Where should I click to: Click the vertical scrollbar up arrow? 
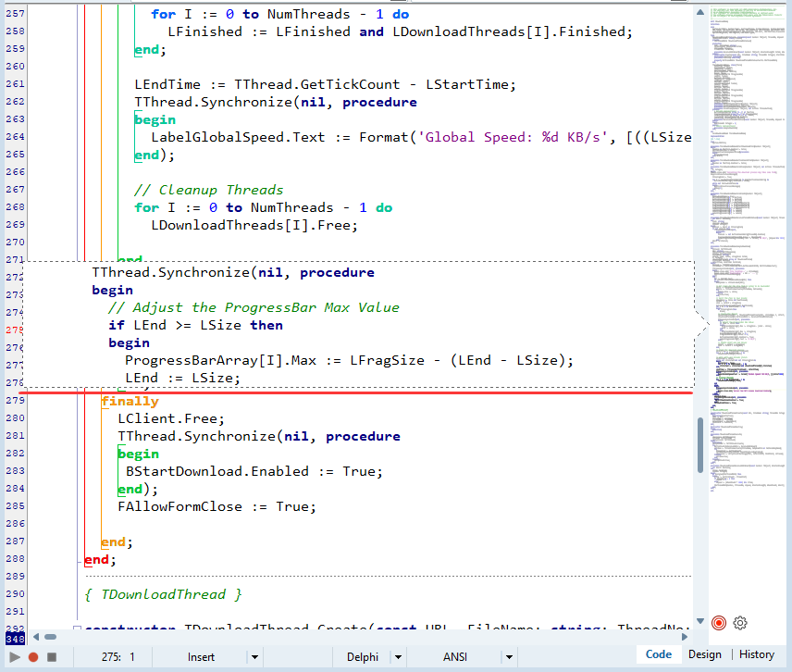tap(700, 12)
